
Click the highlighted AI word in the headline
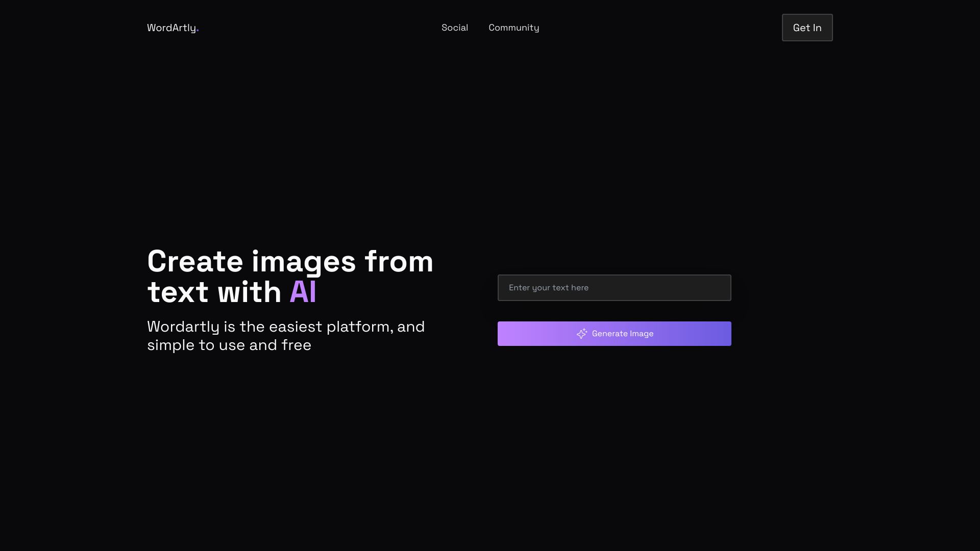pyautogui.click(x=302, y=291)
